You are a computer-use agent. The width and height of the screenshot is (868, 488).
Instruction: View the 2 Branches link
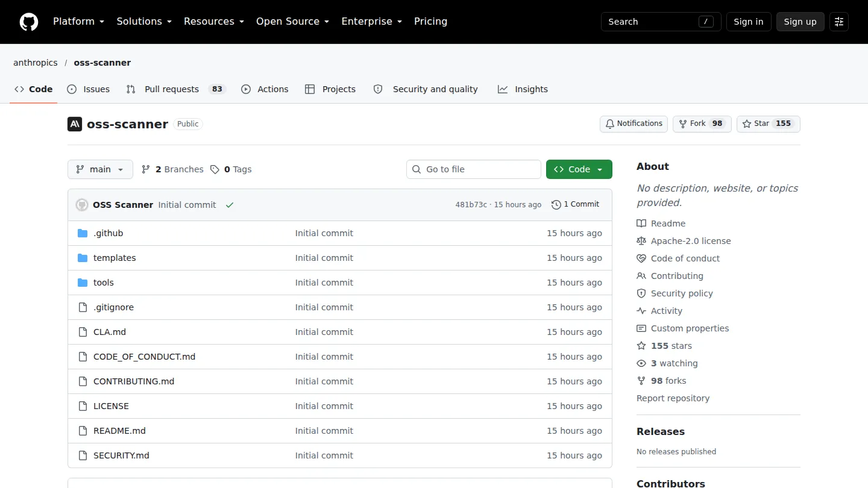172,169
